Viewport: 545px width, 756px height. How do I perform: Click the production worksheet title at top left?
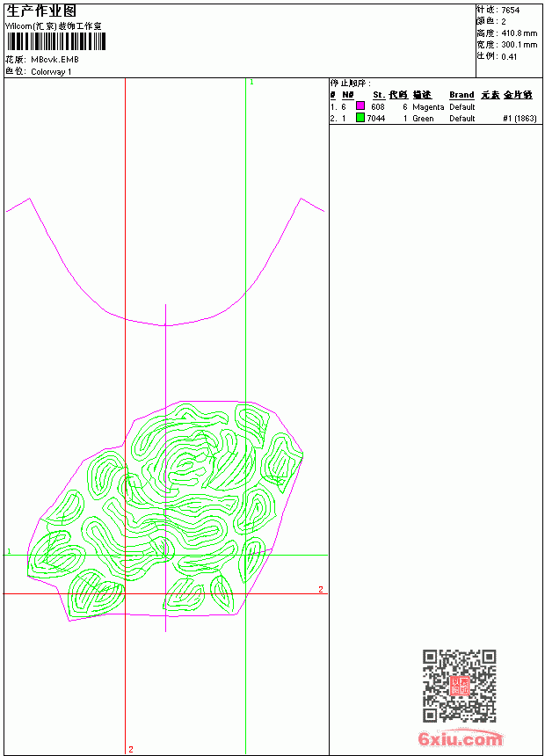pyautogui.click(x=41, y=11)
